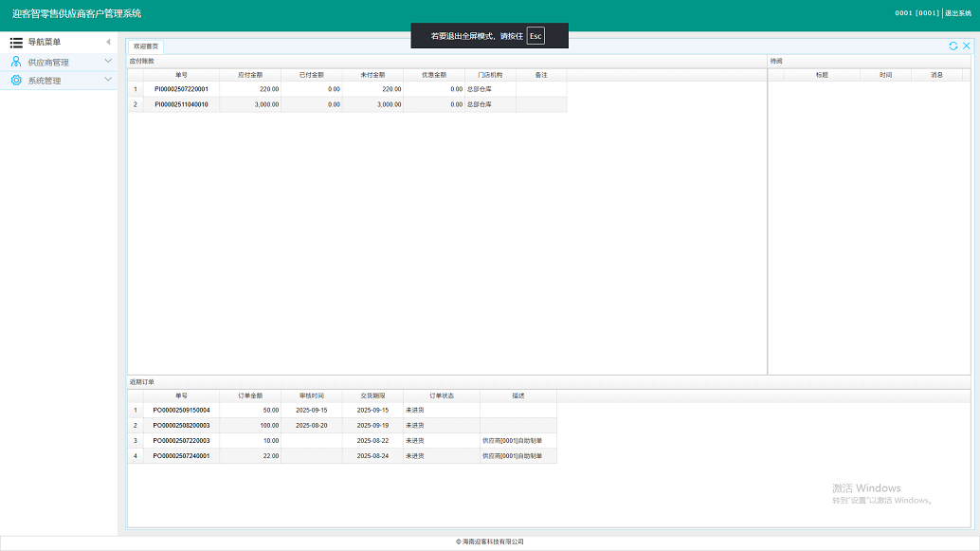Screen dimensions: 980x551
Task: Expand the 系统管理 chevron
Action: 107,81
